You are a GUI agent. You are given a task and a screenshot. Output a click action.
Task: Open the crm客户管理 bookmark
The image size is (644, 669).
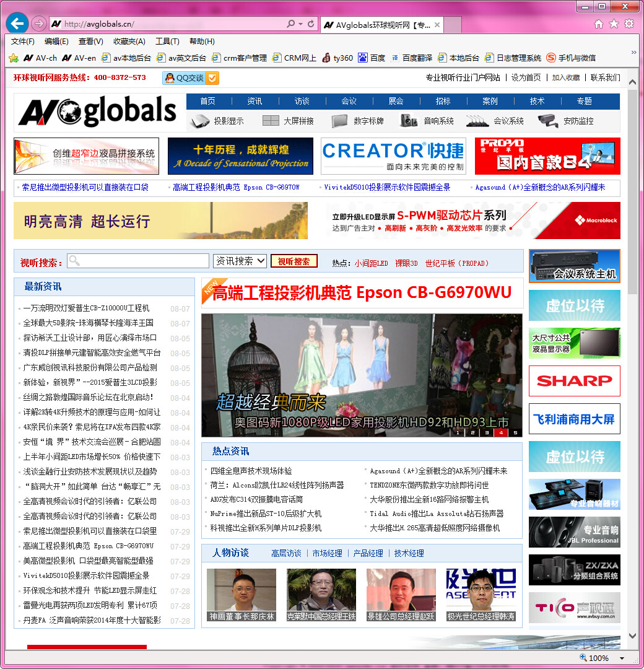(239, 58)
